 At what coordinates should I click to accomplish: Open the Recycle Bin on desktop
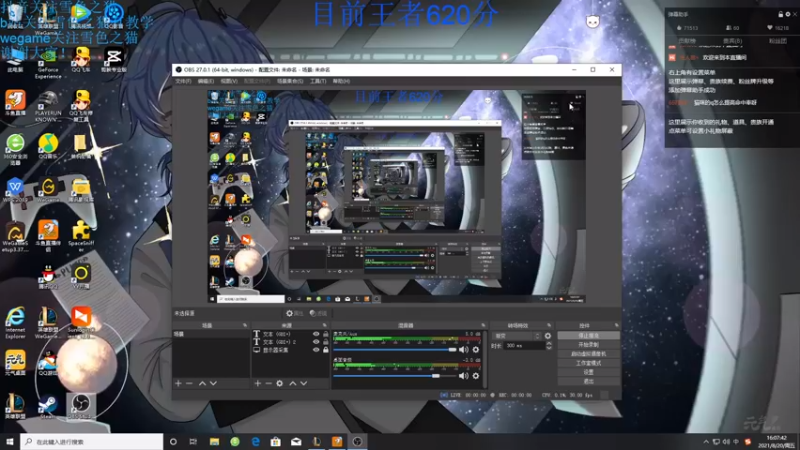(x=15, y=15)
